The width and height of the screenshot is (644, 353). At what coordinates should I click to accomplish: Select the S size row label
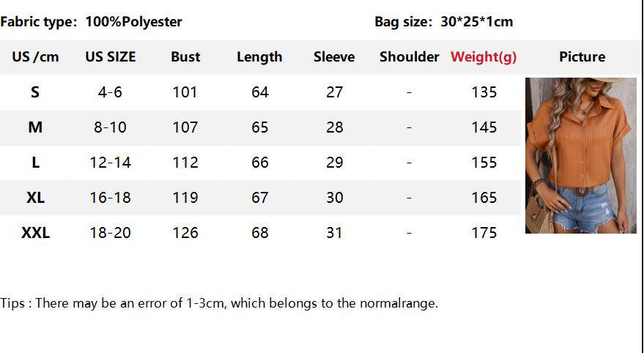35,92
